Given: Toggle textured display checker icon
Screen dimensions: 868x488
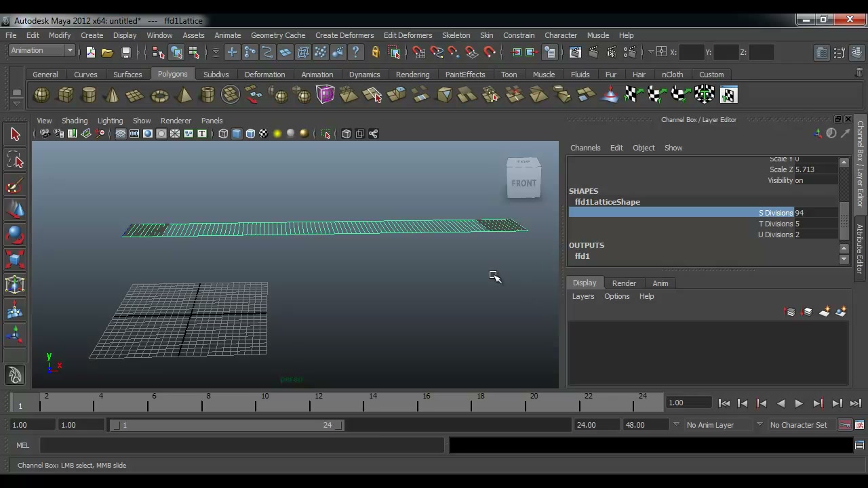Looking at the screenshot, I should coord(264,134).
